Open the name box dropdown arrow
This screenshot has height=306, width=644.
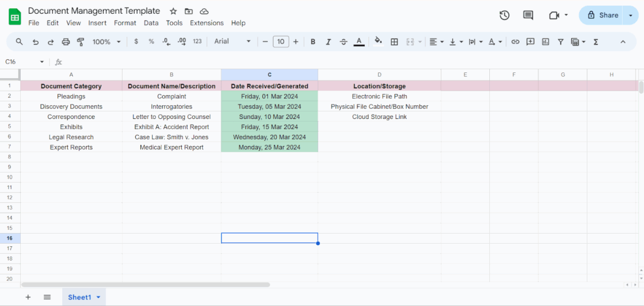[42, 62]
